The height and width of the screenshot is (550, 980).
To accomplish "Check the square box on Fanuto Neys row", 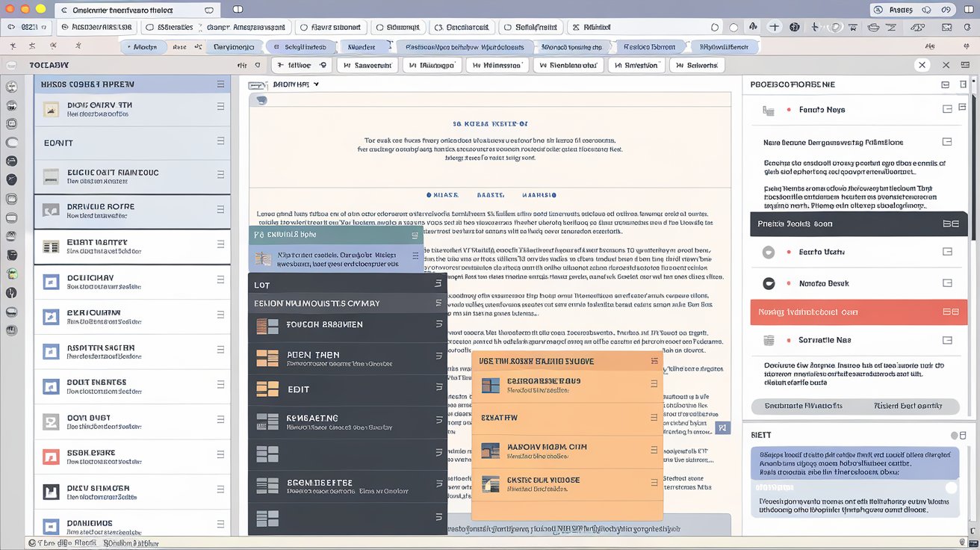I will pyautogui.click(x=947, y=109).
